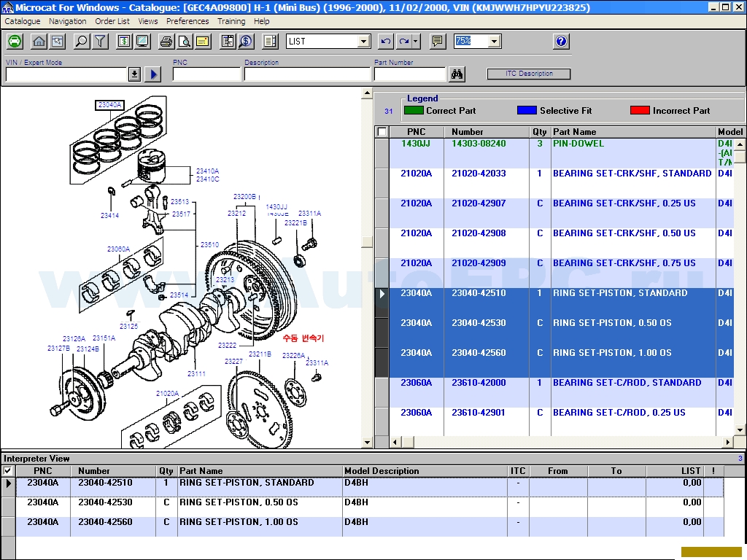Open the funnel filter tool
The width and height of the screenshot is (747, 560).
100,42
